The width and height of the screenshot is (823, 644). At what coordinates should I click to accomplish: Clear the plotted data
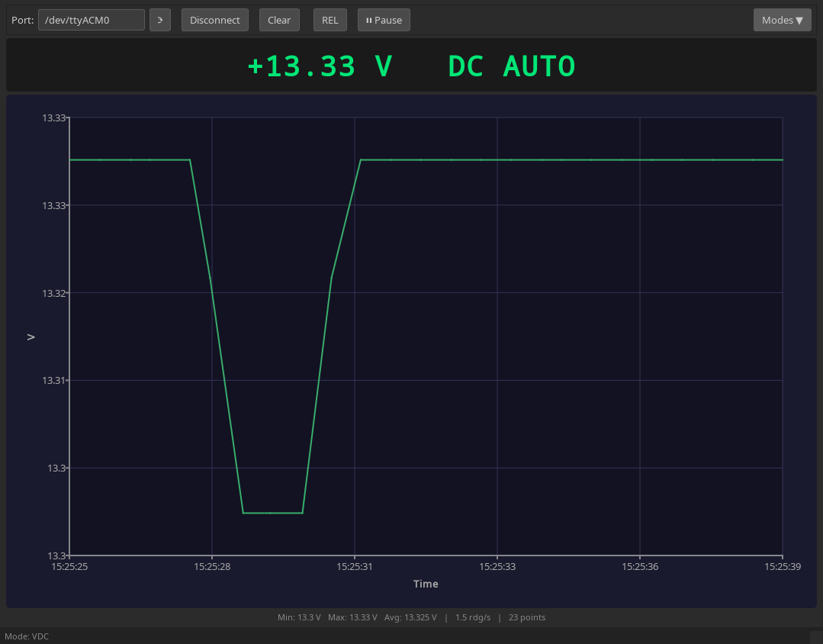(x=278, y=20)
